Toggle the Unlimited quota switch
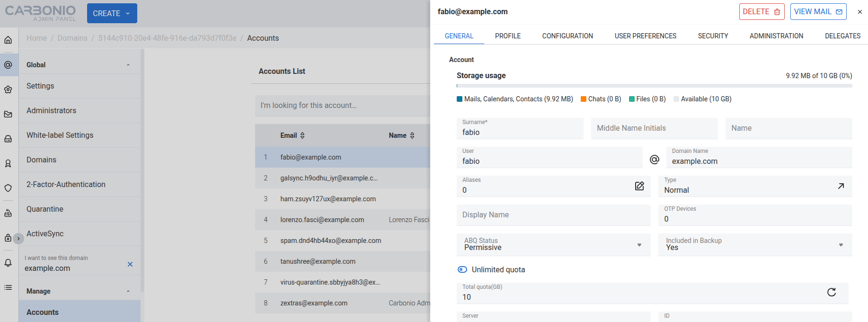 [462, 269]
